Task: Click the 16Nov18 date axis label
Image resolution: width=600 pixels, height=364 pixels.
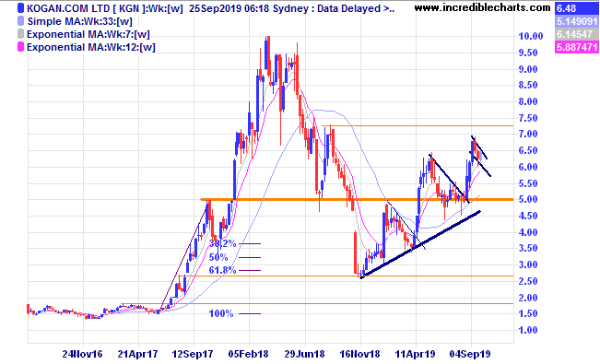Action: [360, 354]
